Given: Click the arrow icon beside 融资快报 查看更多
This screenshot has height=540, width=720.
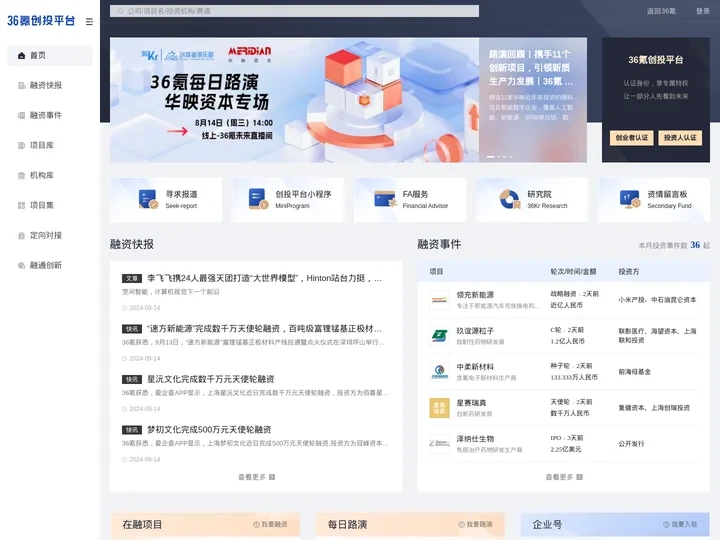Looking at the screenshot, I should (x=272, y=477).
